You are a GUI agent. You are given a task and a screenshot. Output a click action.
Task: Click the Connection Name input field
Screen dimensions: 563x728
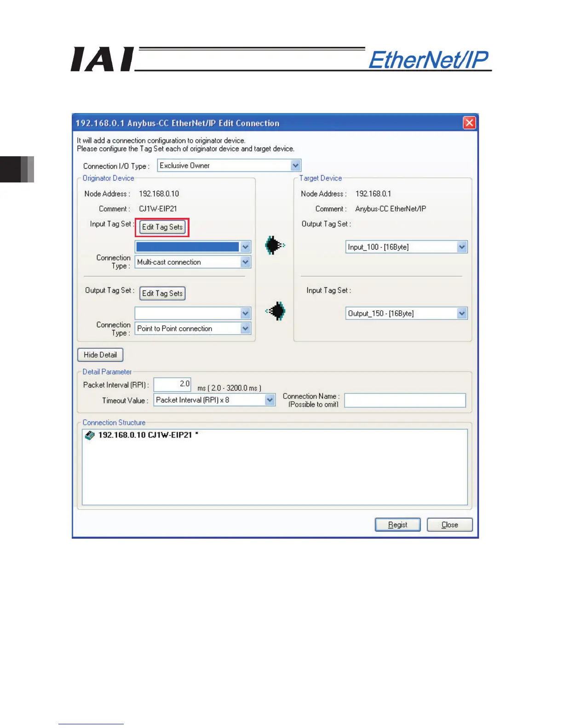click(405, 400)
